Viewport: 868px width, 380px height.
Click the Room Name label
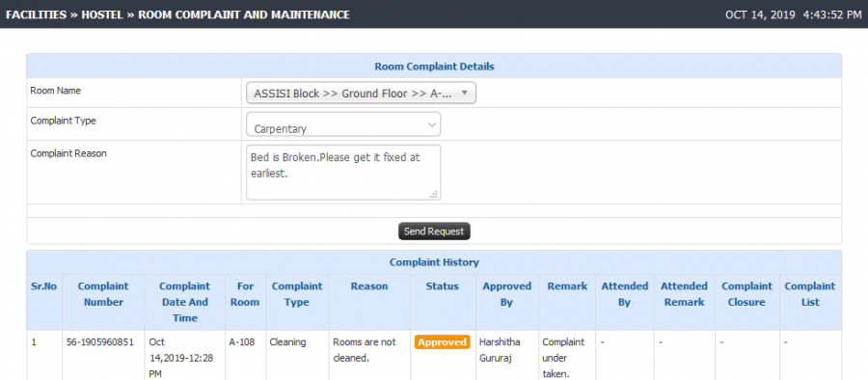coord(55,91)
